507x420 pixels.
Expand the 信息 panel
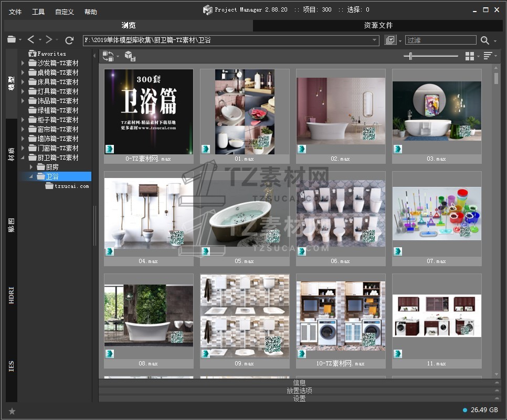pyautogui.click(x=299, y=383)
